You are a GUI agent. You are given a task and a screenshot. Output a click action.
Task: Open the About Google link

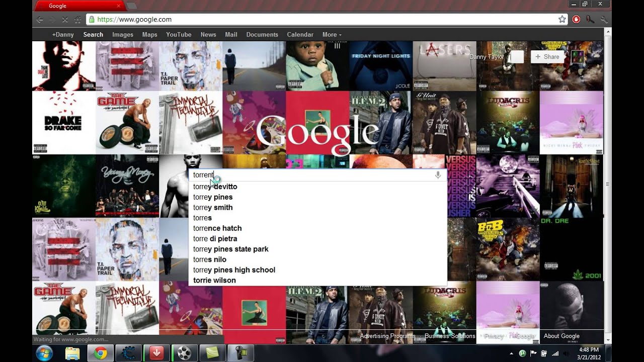click(x=561, y=336)
